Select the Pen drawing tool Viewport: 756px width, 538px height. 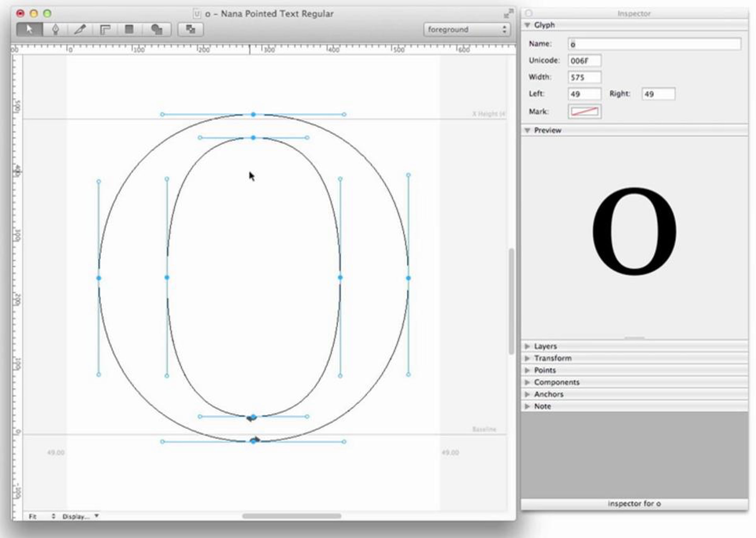55,30
